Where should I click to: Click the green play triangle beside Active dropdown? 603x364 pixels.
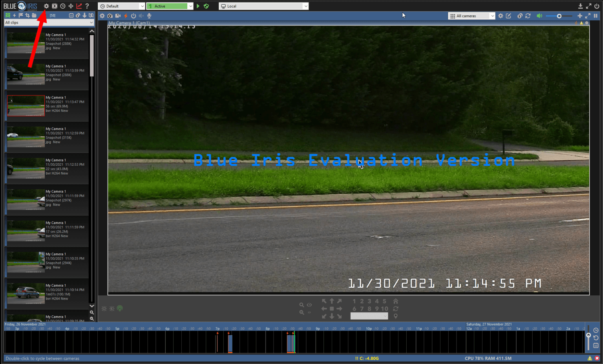[198, 6]
